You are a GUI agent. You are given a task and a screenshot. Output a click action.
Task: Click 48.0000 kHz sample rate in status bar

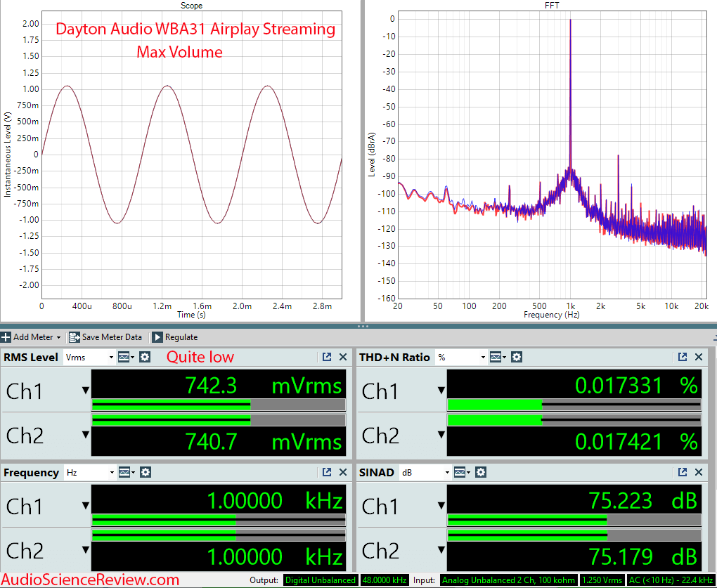tap(384, 580)
